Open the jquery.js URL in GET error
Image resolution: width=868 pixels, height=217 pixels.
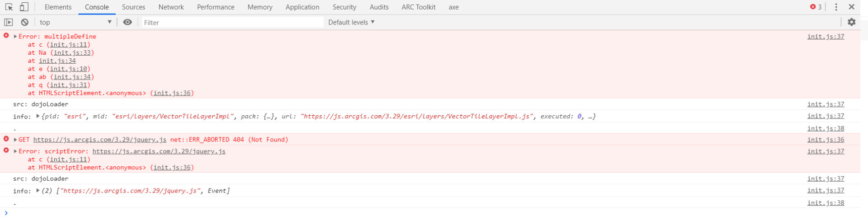99,140
